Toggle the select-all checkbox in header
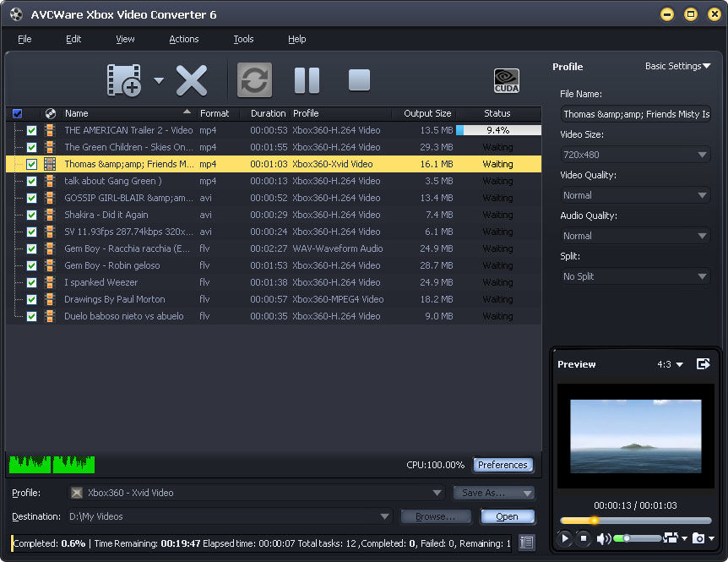The width and height of the screenshot is (728, 562). click(17, 113)
